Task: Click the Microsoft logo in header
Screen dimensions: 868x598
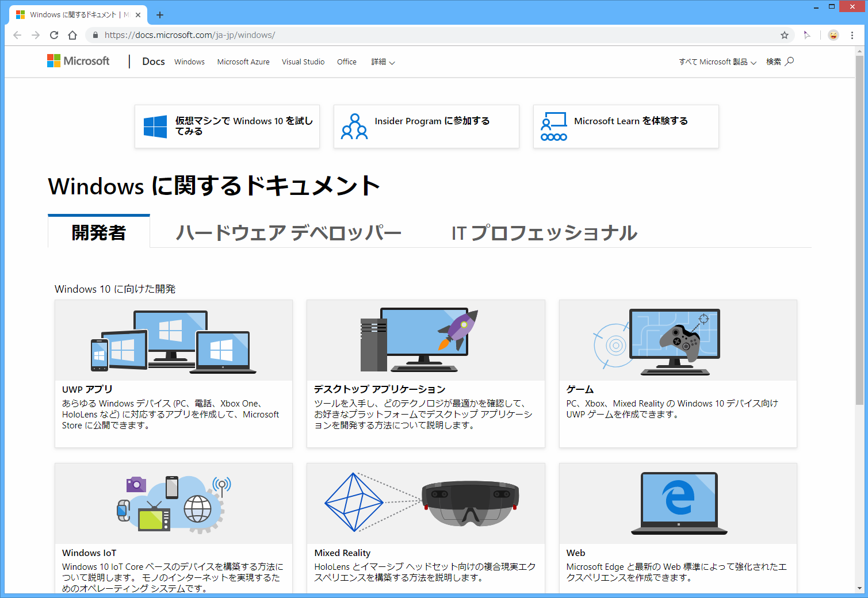Action: pos(78,61)
